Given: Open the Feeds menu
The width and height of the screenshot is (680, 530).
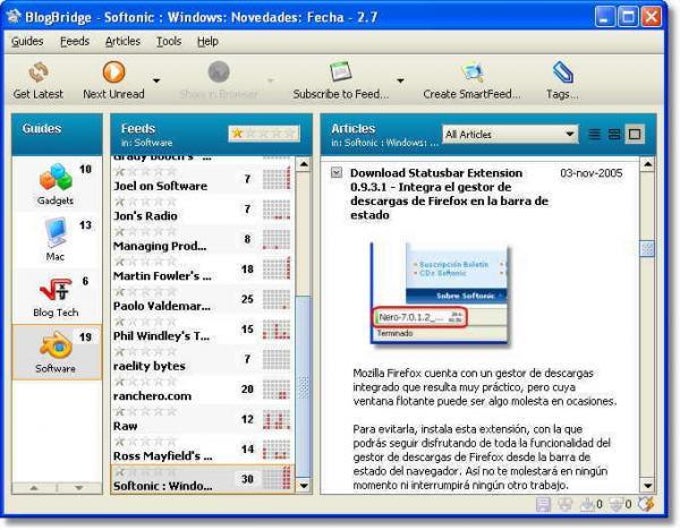Looking at the screenshot, I should point(75,41).
